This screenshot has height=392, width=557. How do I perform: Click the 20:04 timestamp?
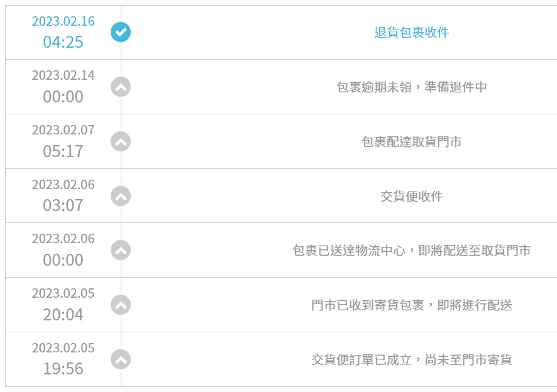tap(63, 315)
